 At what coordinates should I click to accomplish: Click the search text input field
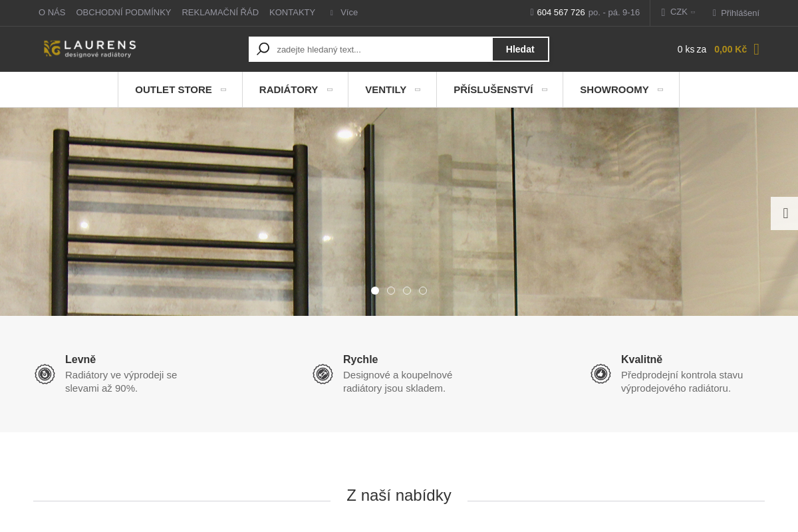[x=379, y=49]
